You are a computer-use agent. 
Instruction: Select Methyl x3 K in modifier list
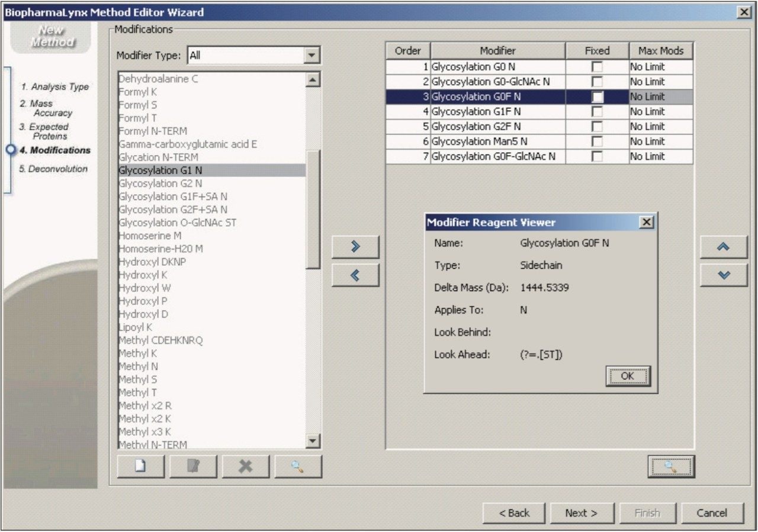click(211, 431)
